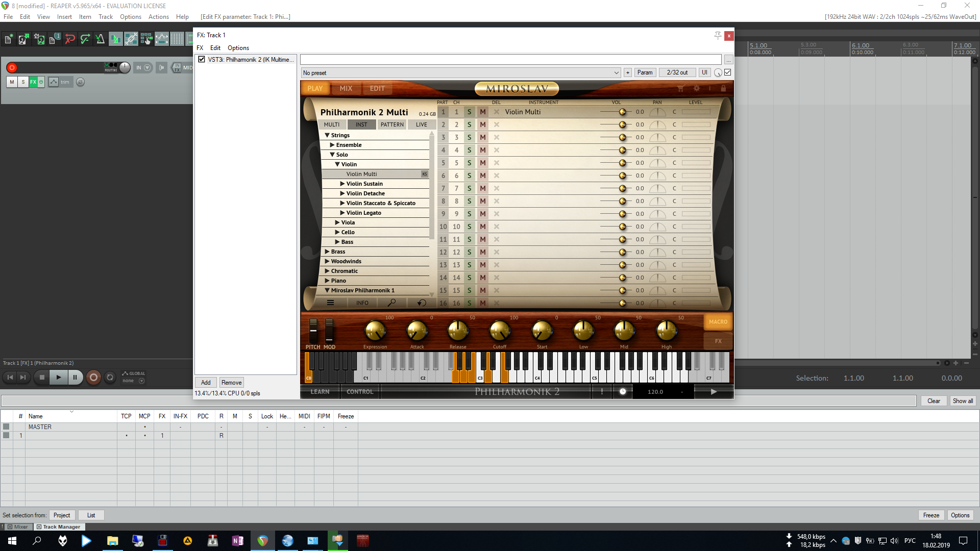Open the Actions menu

(158, 17)
